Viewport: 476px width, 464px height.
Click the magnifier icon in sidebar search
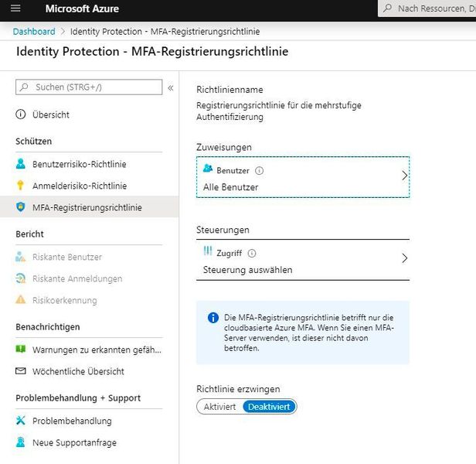[24, 87]
